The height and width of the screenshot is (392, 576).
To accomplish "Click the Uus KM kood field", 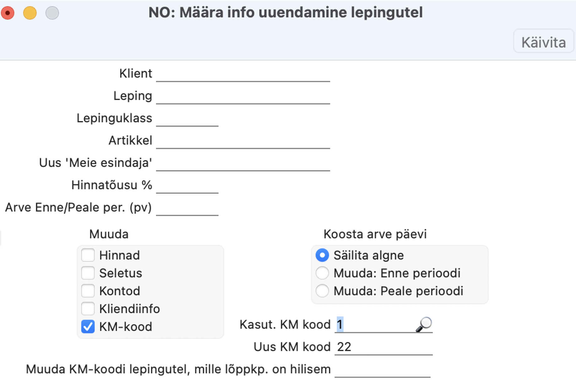I will (383, 347).
